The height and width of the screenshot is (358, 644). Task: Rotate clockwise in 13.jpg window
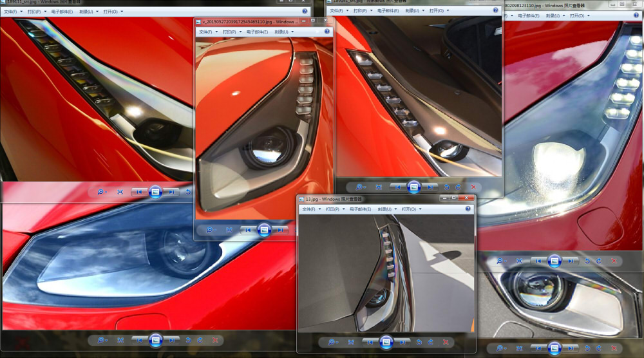click(x=430, y=342)
